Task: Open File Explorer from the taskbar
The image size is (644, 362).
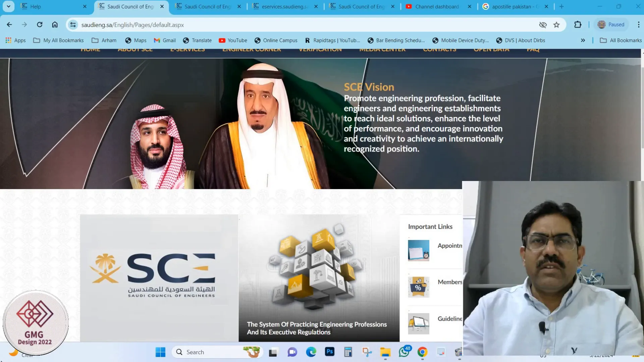Action: point(385,352)
